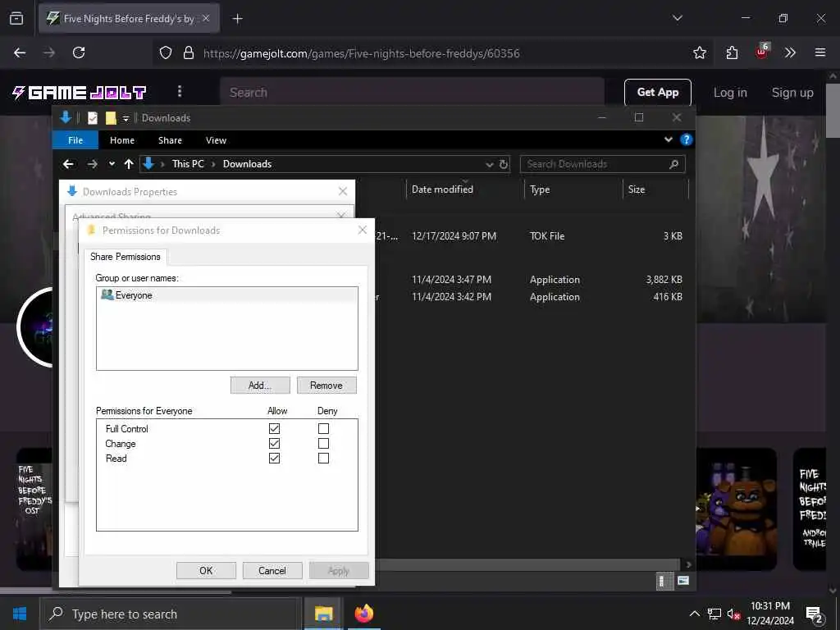840x630 pixels.
Task: Select the TOK File row
Action: [x=531, y=236]
